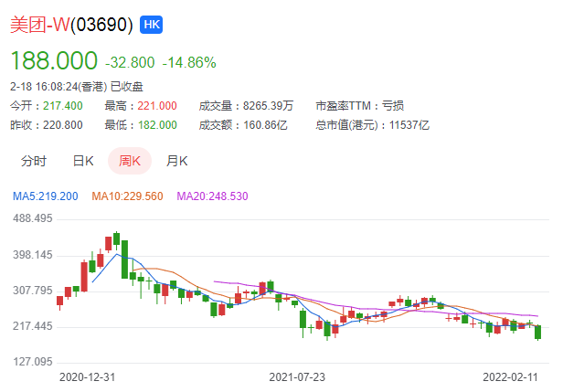Click the opening price 217.400
Viewport: 563px width, 392px height.
tap(63, 106)
